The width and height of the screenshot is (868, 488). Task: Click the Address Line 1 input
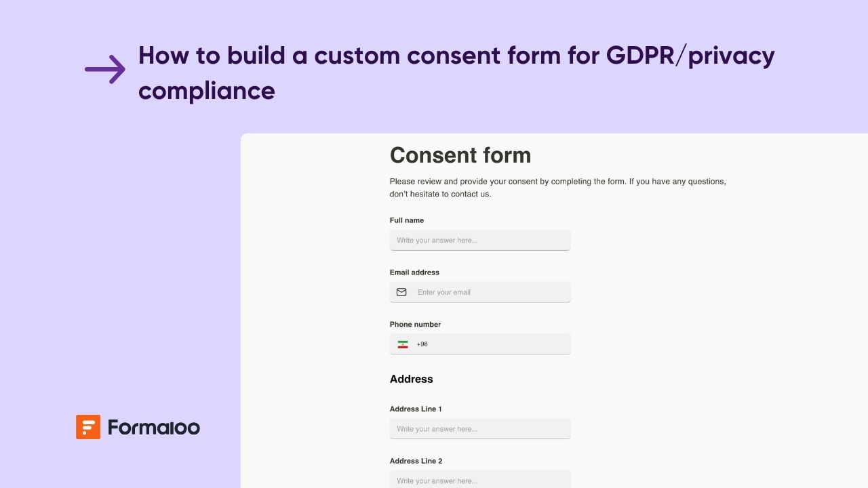tap(480, 429)
